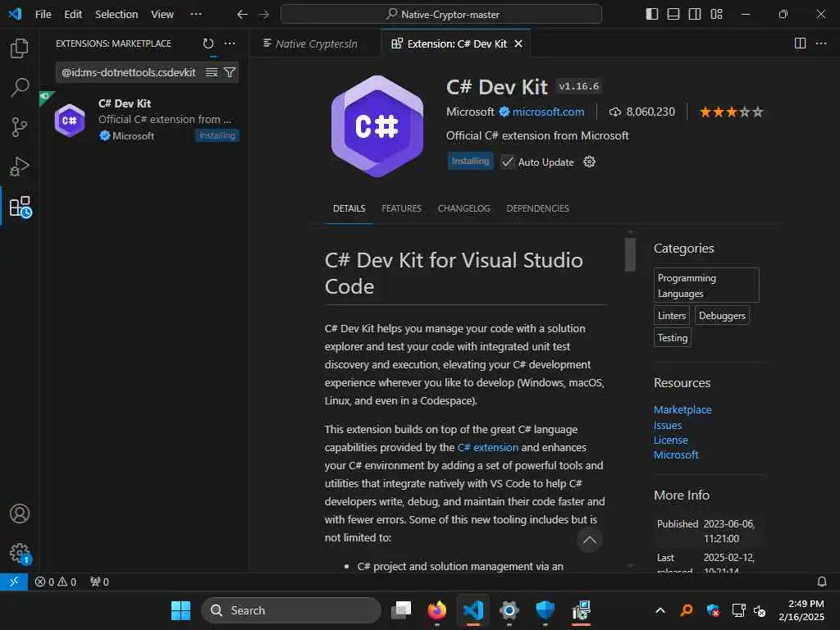Open the Accounts menu icon

20,514
